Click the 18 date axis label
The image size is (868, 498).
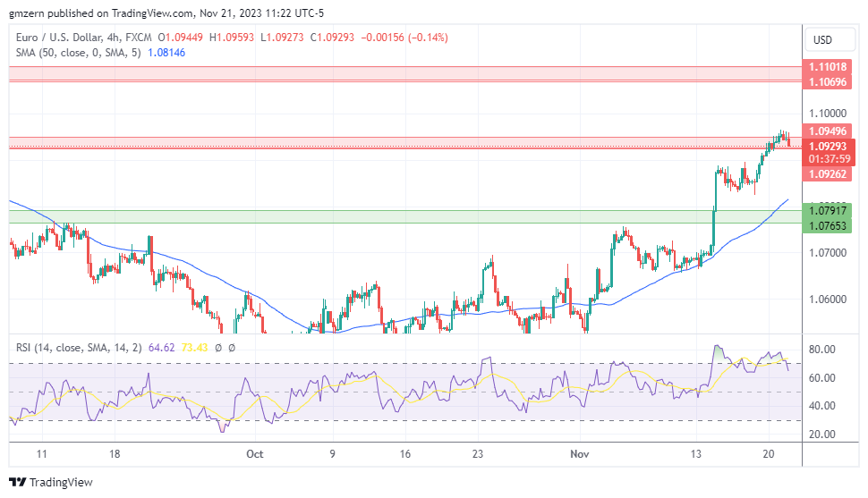point(114,454)
